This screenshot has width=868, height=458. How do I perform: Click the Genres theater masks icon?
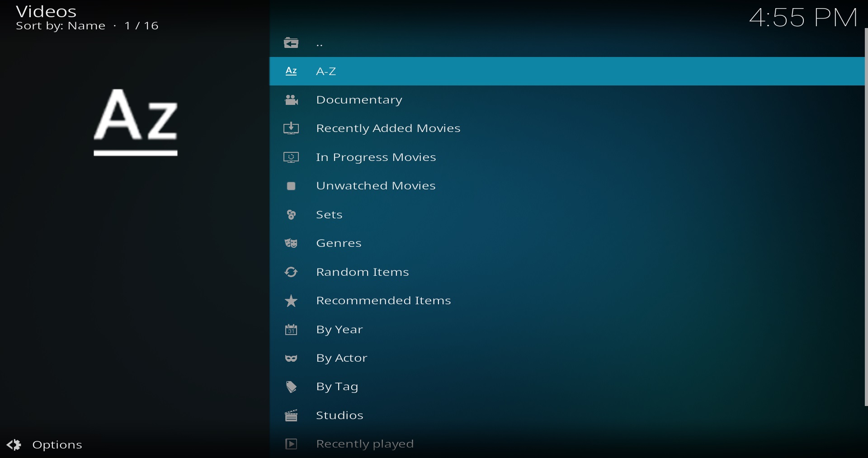tap(291, 244)
